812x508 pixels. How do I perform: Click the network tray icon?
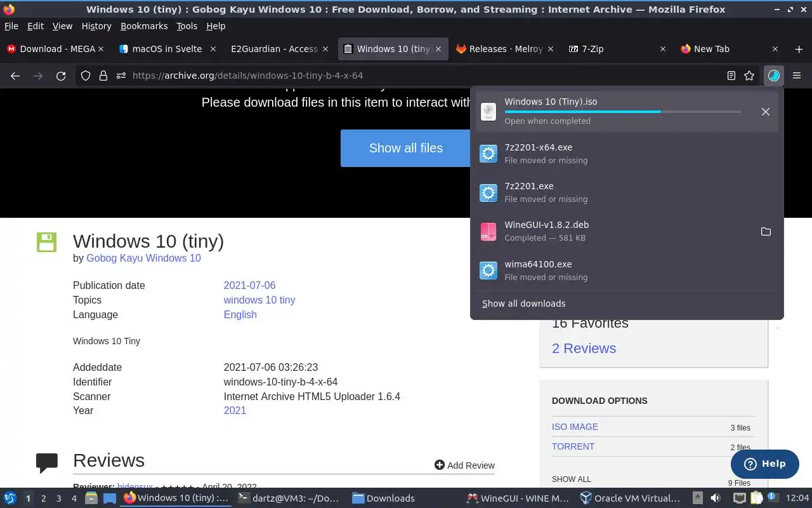point(738,498)
